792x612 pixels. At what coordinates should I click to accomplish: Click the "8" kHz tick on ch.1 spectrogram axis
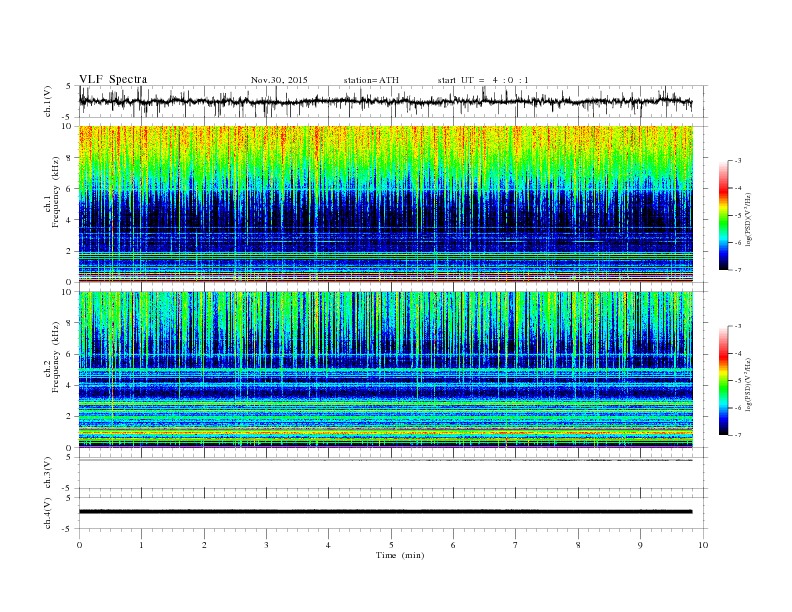click(x=70, y=158)
